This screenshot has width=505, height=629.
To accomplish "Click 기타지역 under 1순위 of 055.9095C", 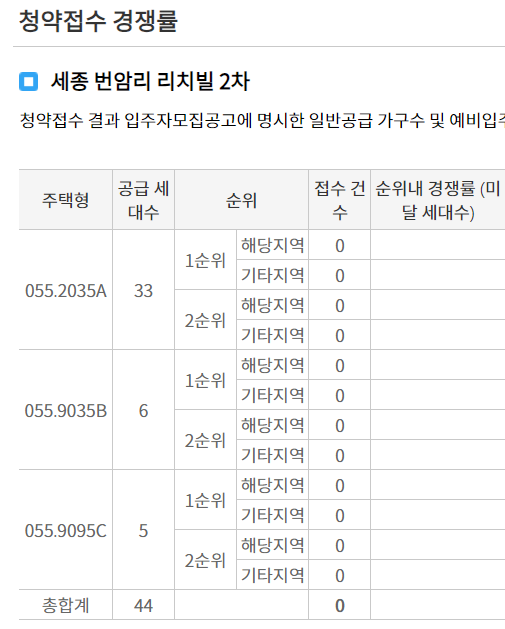I will coord(272,515).
